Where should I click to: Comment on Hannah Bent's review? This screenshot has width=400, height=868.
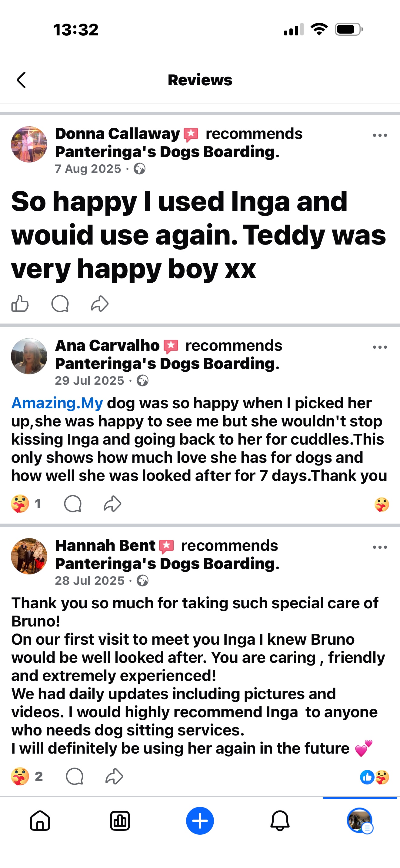tap(75, 776)
